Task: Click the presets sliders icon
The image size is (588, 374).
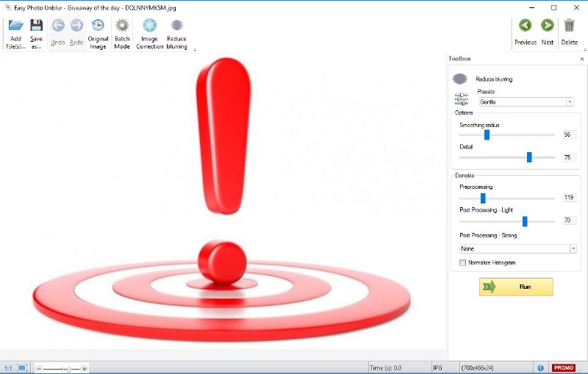Action: pos(462,99)
